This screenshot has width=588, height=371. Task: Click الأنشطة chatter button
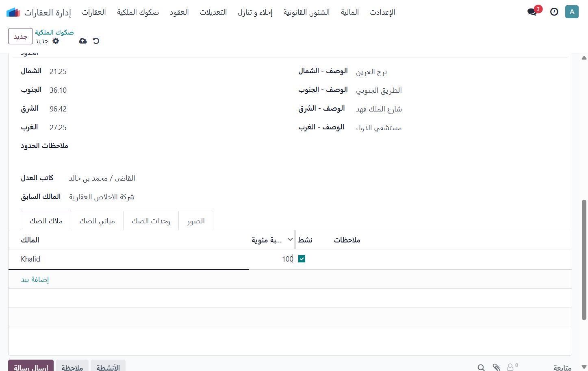(x=108, y=366)
